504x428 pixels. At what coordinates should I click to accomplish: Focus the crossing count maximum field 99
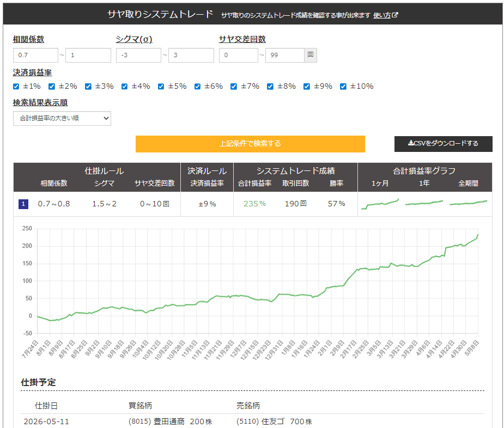(x=285, y=55)
